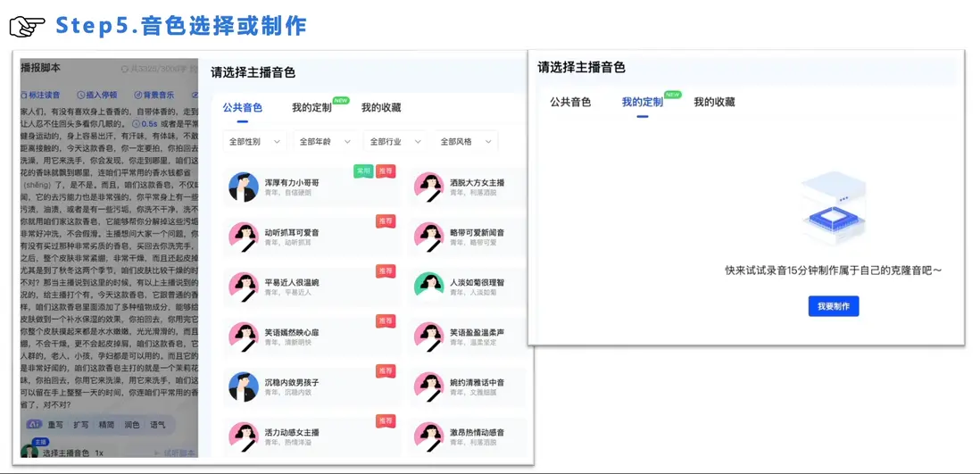Image resolution: width=980 pixels, height=474 pixels.
Task: Click the (shēng) pronunciation annotation in the script
Action: (37, 186)
